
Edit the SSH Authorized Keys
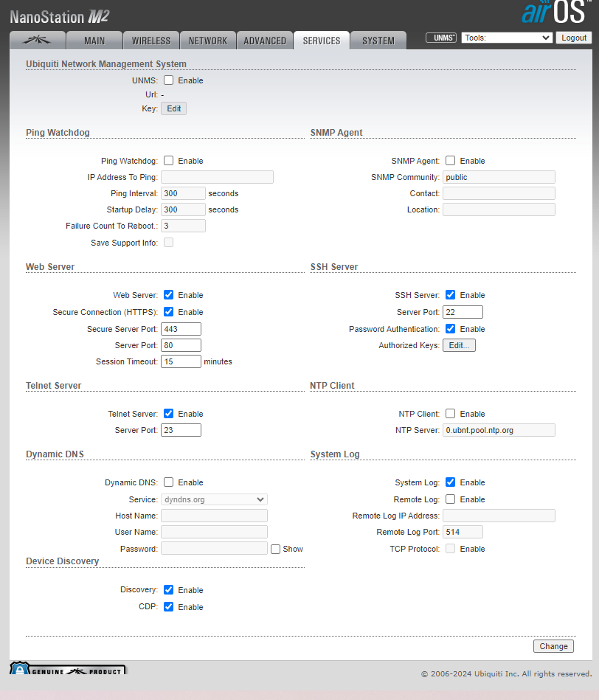[x=459, y=345]
